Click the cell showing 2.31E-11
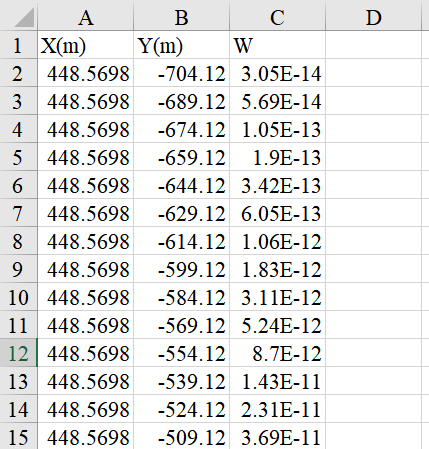Image resolution: width=429 pixels, height=449 pixels. (x=277, y=409)
